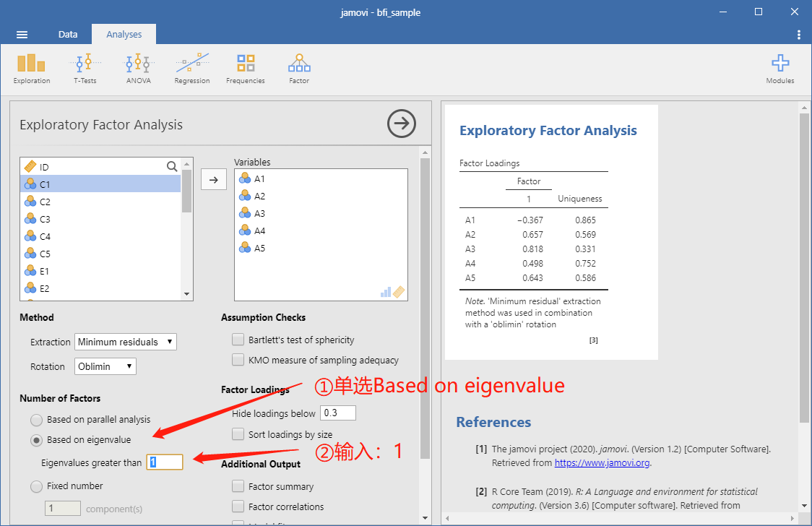Viewport: 812px width, 526px height.
Task: Open the ANOVA analysis menu
Action: click(138, 69)
